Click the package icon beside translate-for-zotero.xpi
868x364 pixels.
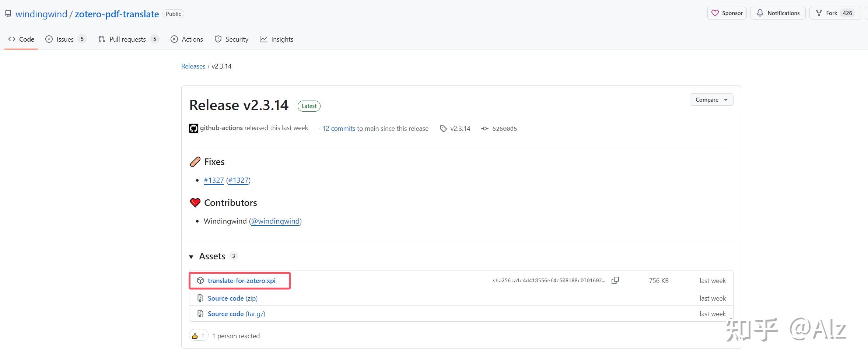coord(200,280)
